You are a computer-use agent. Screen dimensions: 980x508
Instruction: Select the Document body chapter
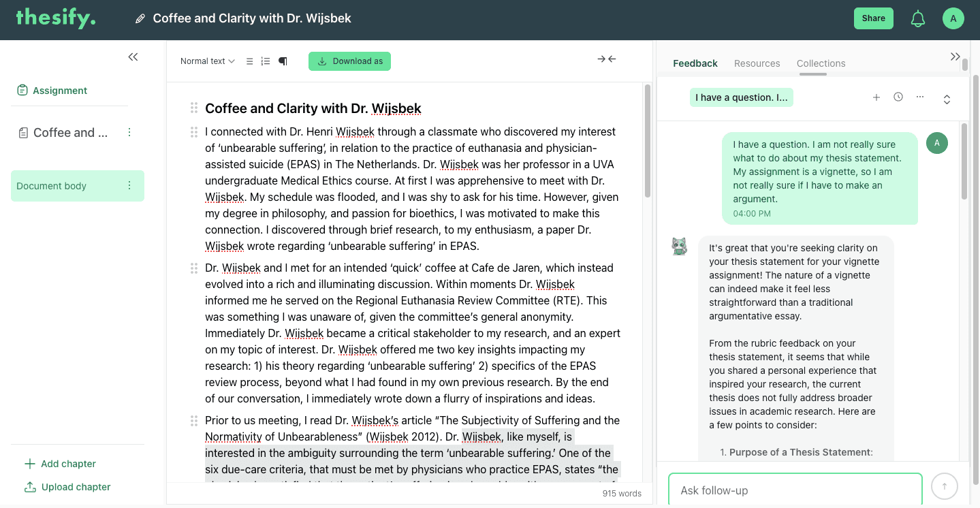[x=78, y=186]
